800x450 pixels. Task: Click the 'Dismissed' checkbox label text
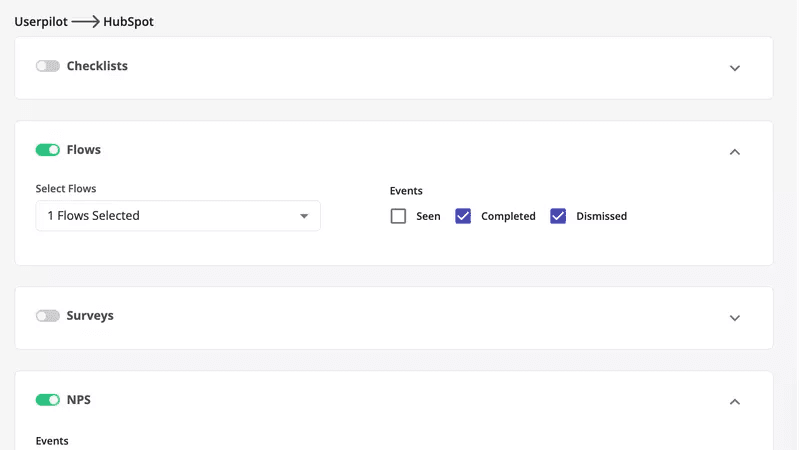click(601, 216)
